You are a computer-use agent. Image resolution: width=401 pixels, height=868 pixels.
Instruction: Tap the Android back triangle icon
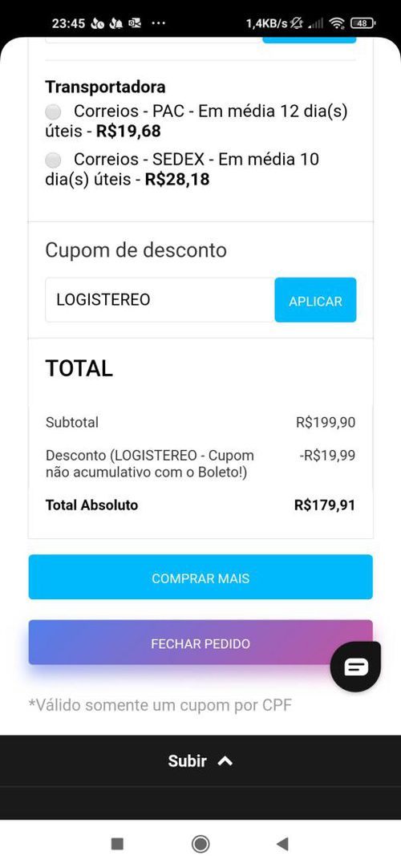click(282, 844)
